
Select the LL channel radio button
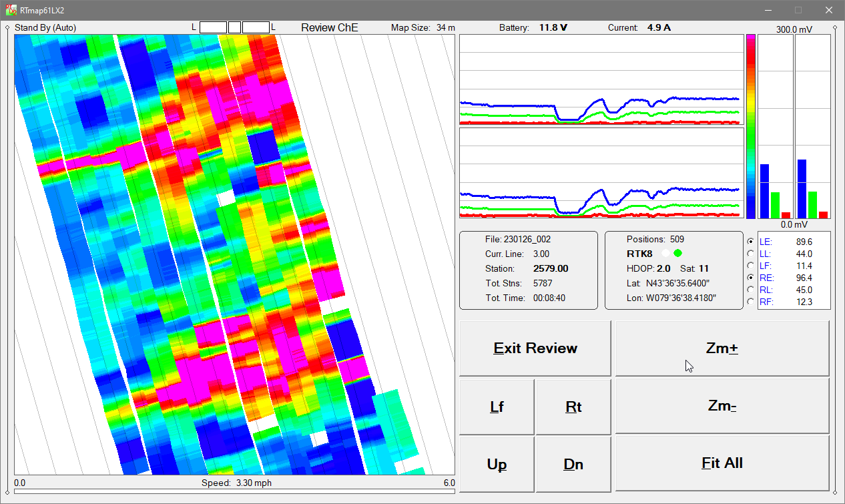751,254
